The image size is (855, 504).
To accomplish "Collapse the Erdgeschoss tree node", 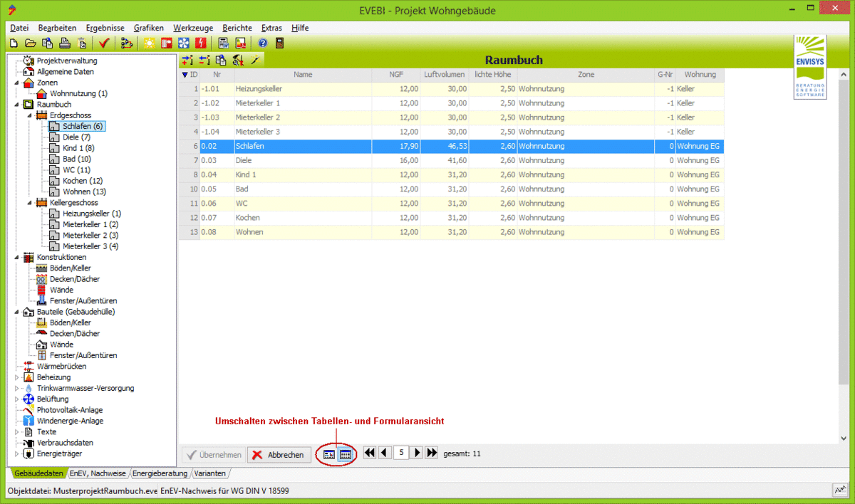I will (x=29, y=115).
